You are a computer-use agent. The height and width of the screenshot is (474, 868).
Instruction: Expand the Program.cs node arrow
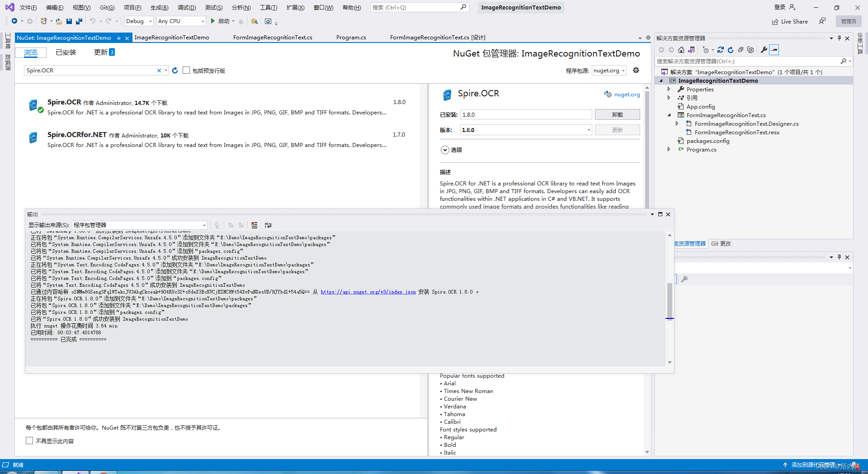coord(669,150)
